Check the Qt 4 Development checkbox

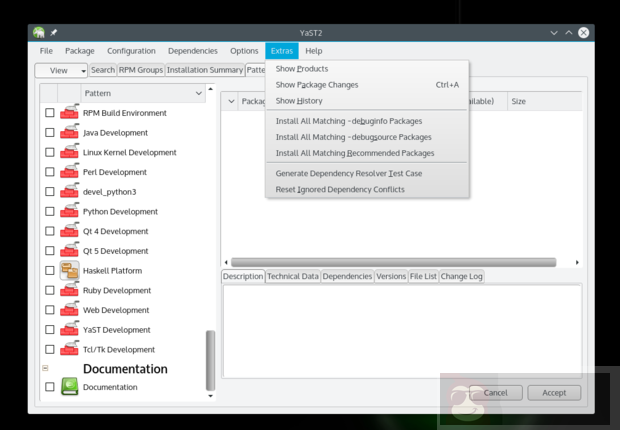[x=49, y=231]
